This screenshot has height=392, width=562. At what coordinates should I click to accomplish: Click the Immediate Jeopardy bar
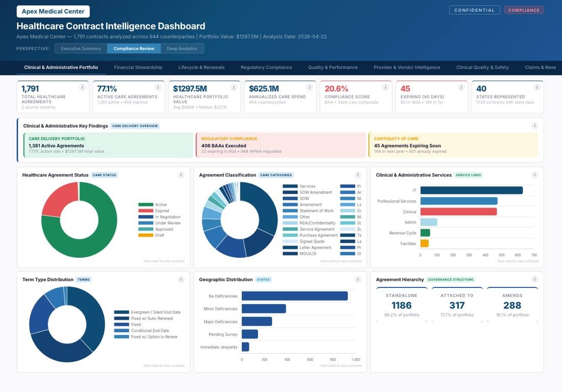pos(245,347)
